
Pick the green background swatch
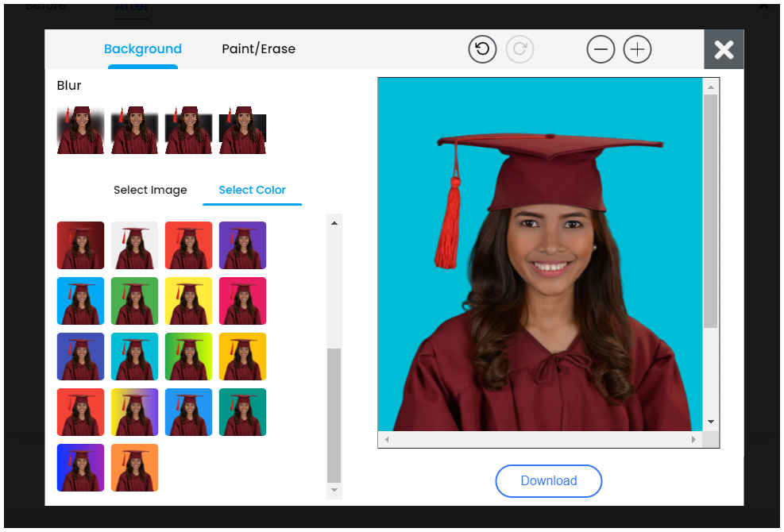click(x=134, y=301)
